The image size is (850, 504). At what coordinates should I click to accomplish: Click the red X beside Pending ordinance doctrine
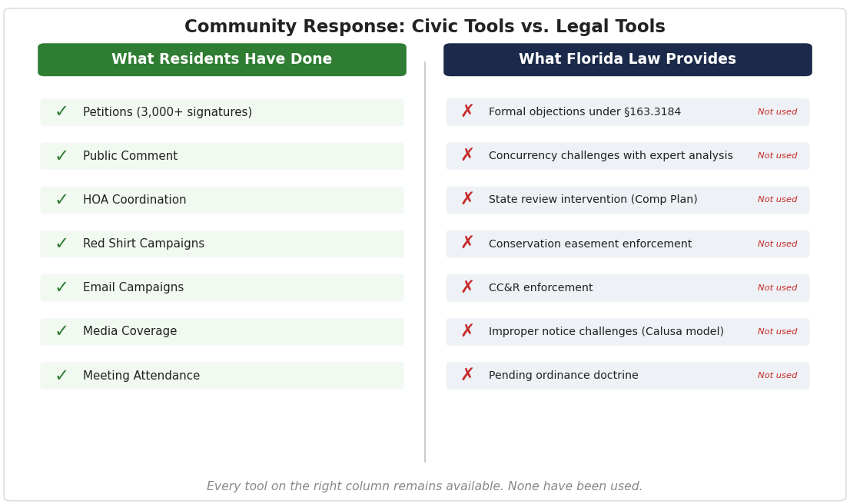pyautogui.click(x=467, y=375)
